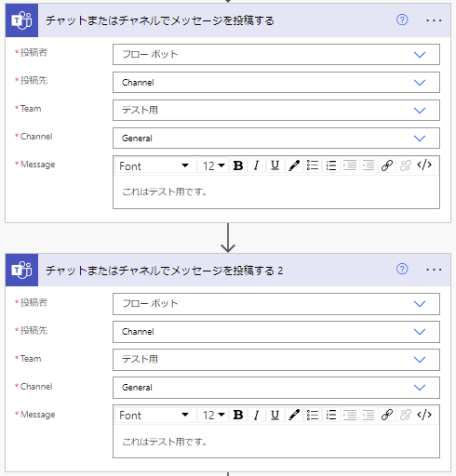Image resolution: width=456 pixels, height=476 pixels.
Task: Pick highlight color pen in second action's editor
Action: (294, 415)
